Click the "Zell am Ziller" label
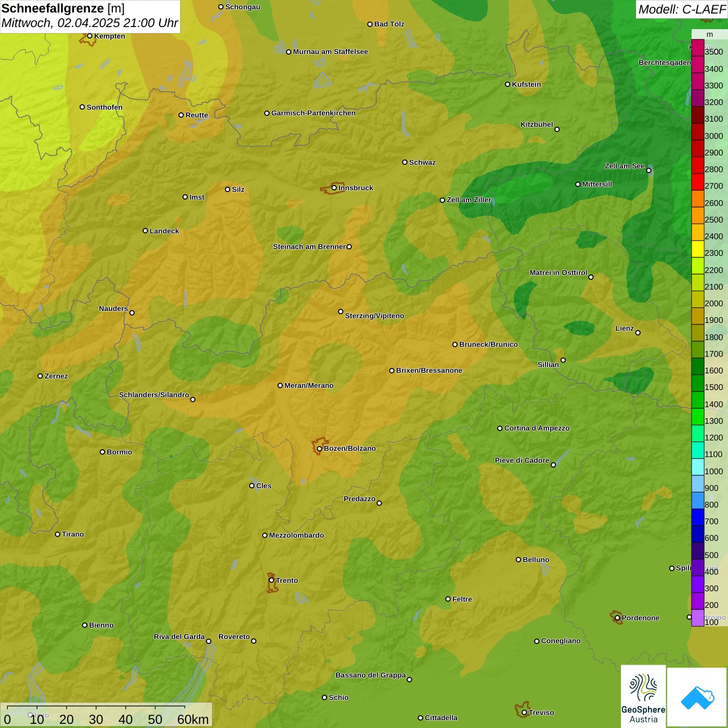The height and width of the screenshot is (728, 728). 469,200
